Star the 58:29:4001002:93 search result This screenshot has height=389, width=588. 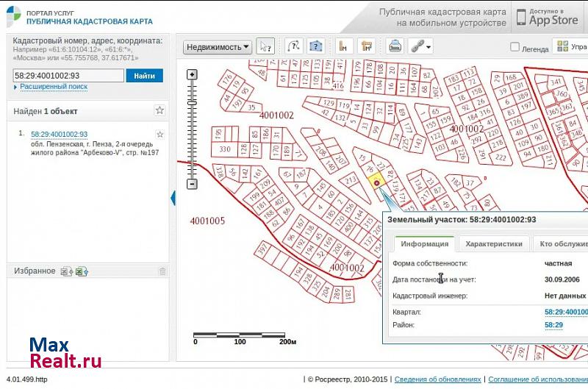159,135
